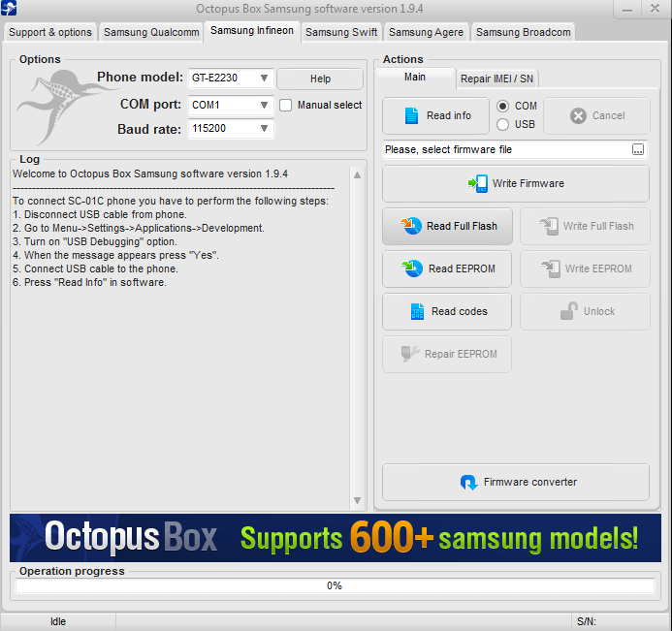Click the Octopus app icon in title bar
This screenshot has height=631, width=672.
click(x=9, y=8)
